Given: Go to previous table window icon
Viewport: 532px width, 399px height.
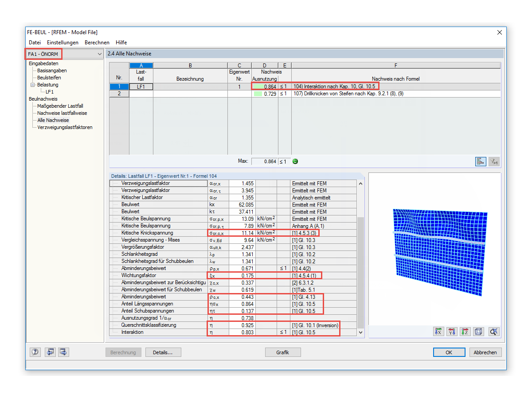Looking at the screenshot, I should click(x=50, y=352).
